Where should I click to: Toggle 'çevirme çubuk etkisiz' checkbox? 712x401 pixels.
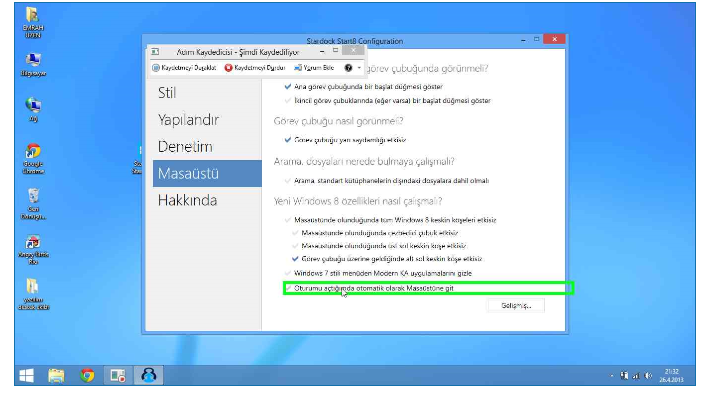(x=295, y=233)
